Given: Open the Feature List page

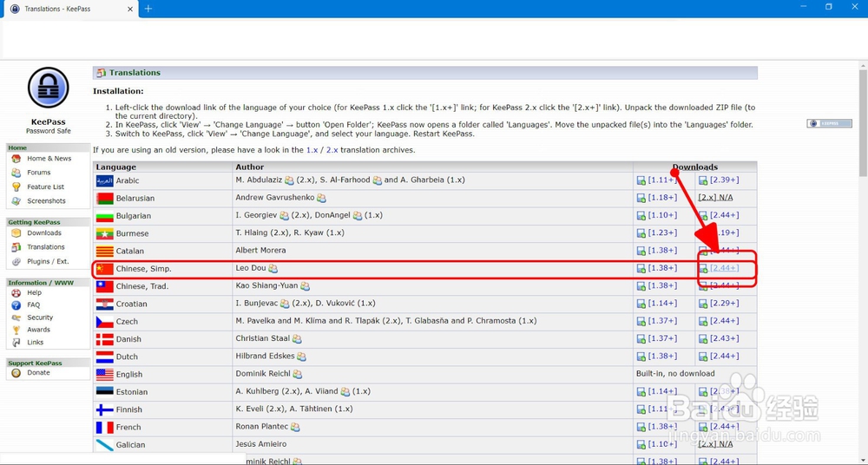Looking at the screenshot, I should pos(45,187).
